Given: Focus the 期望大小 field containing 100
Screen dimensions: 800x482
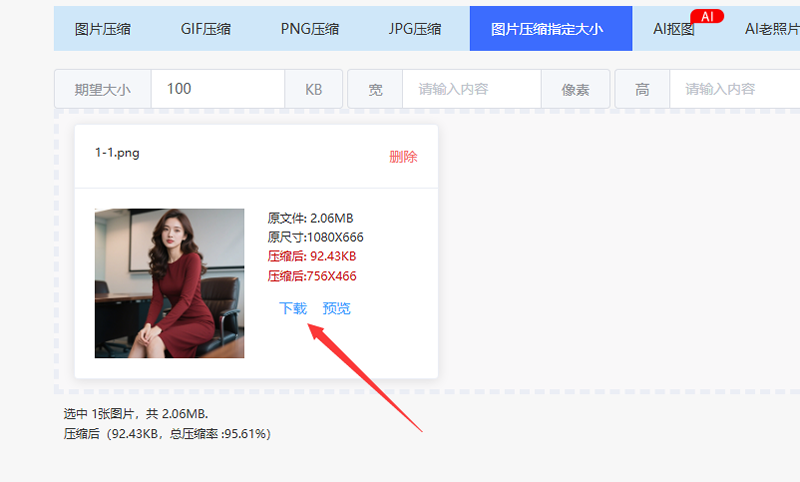Looking at the screenshot, I should tap(218, 89).
